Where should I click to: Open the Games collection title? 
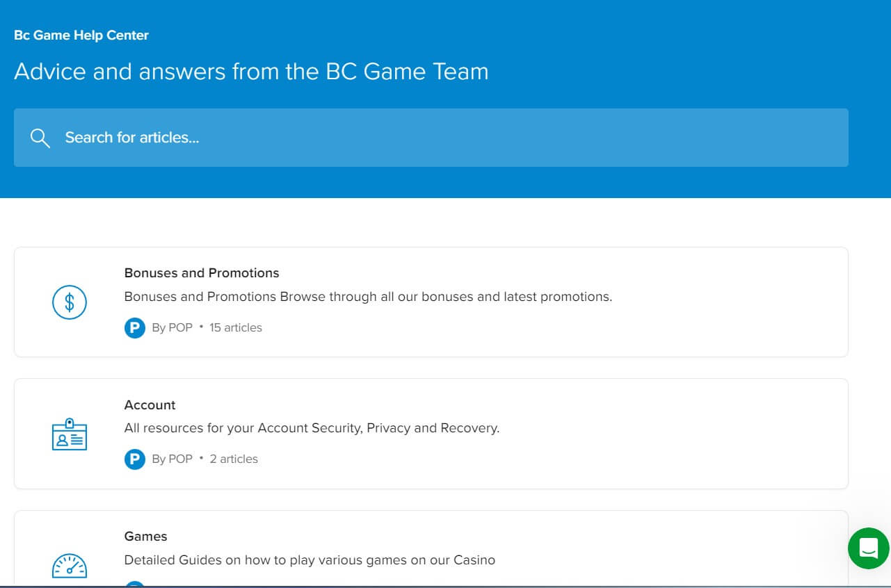[146, 536]
